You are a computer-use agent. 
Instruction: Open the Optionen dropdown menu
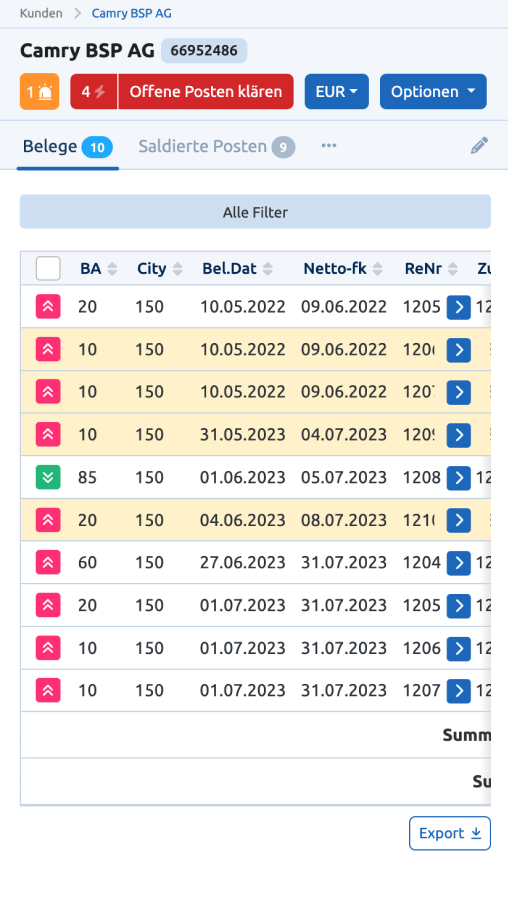433,92
